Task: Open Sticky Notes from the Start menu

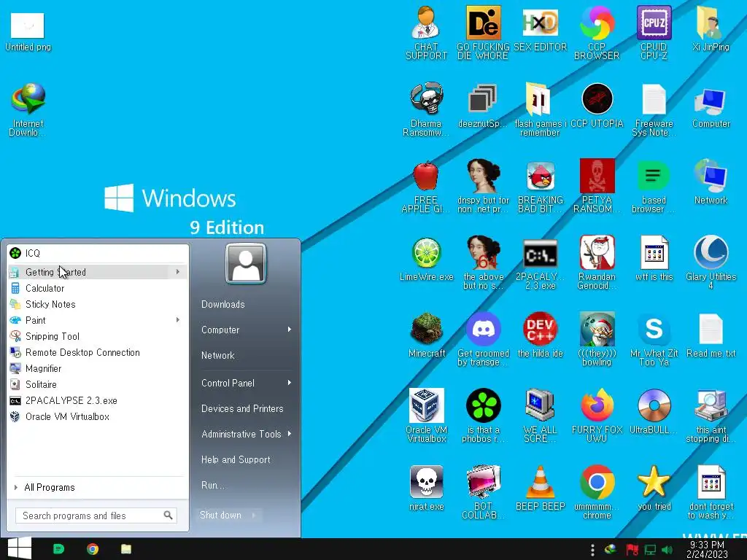Action: click(x=98, y=304)
